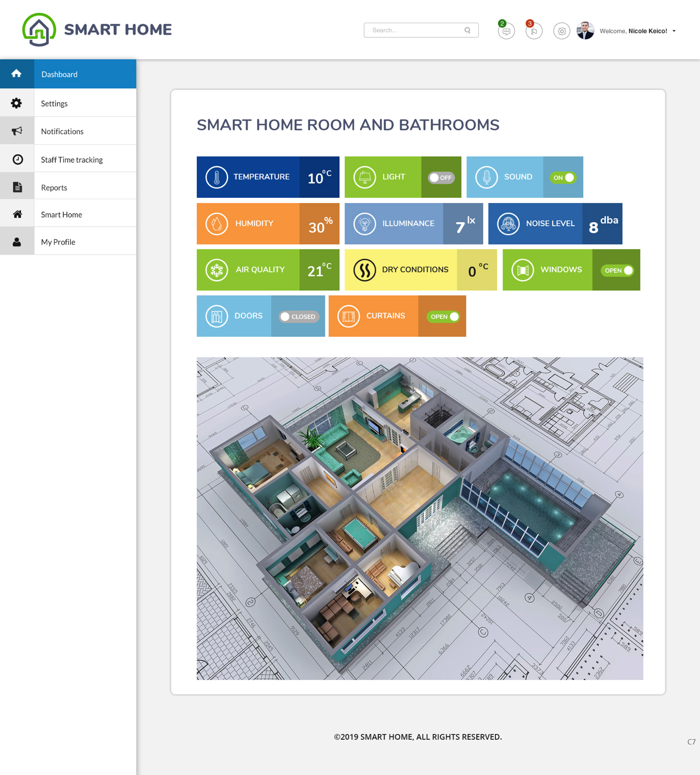Click the Temperature thermometer icon
This screenshot has height=775, width=700.
tap(216, 177)
